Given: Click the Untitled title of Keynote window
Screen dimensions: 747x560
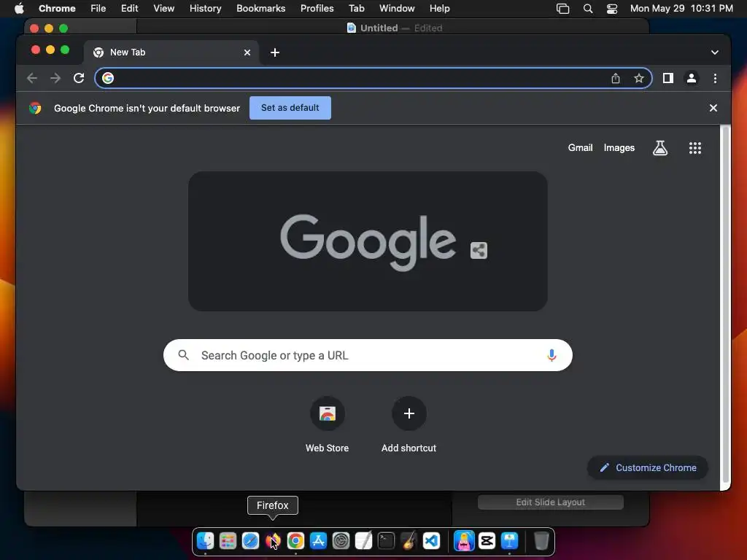Looking at the screenshot, I should (x=379, y=28).
